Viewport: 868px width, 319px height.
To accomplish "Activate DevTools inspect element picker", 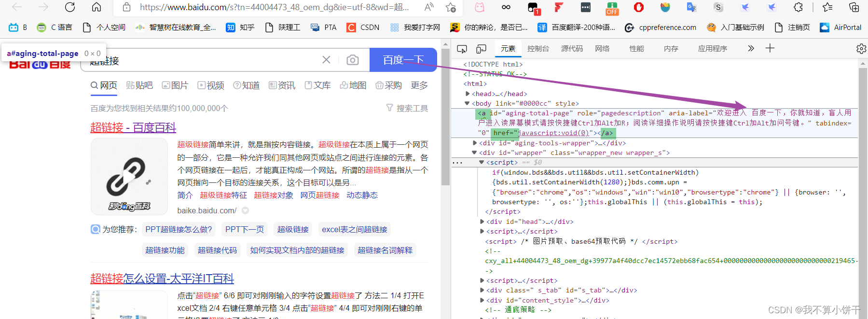I will (x=462, y=49).
